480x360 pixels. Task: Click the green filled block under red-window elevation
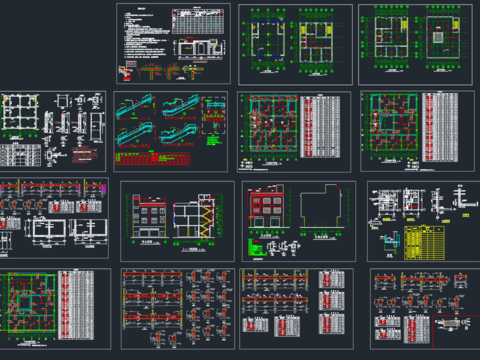[x=256, y=248]
